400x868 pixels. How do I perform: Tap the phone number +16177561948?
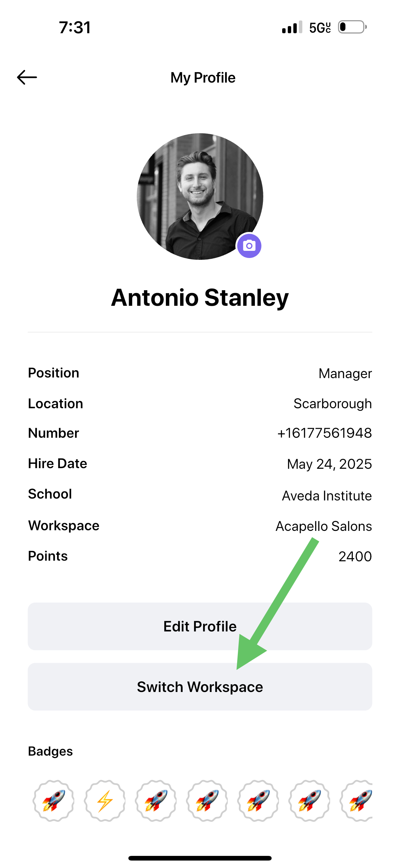coord(325,433)
